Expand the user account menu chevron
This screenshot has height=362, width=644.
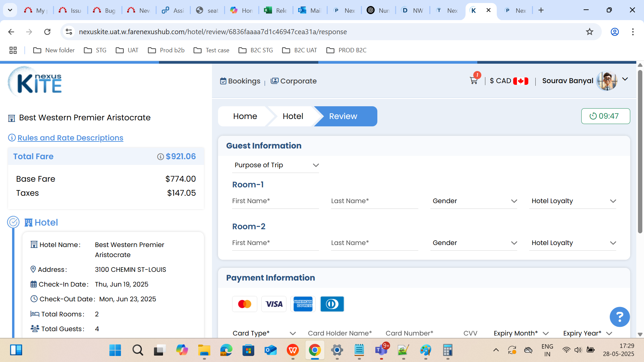pos(625,79)
